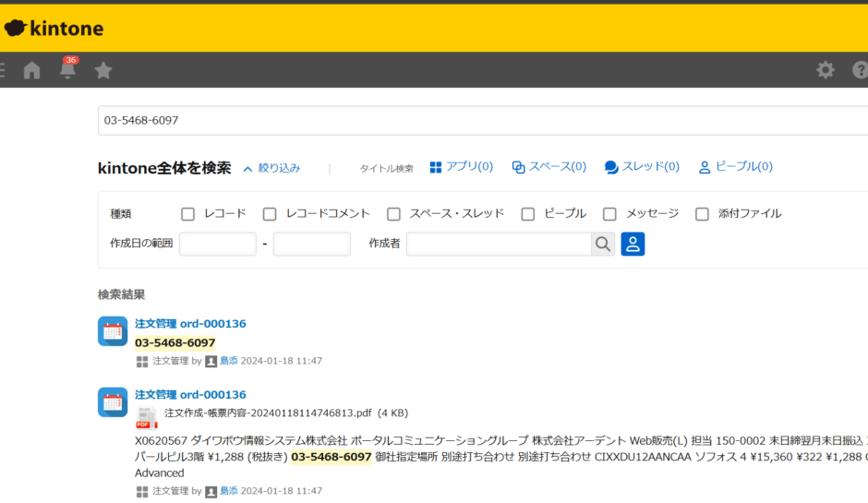Click the 検索結果 heading
Image resolution: width=868 pixels, height=503 pixels.
click(121, 294)
